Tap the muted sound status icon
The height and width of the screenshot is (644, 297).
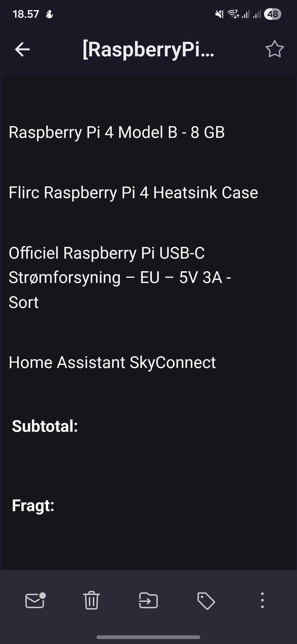click(x=219, y=14)
